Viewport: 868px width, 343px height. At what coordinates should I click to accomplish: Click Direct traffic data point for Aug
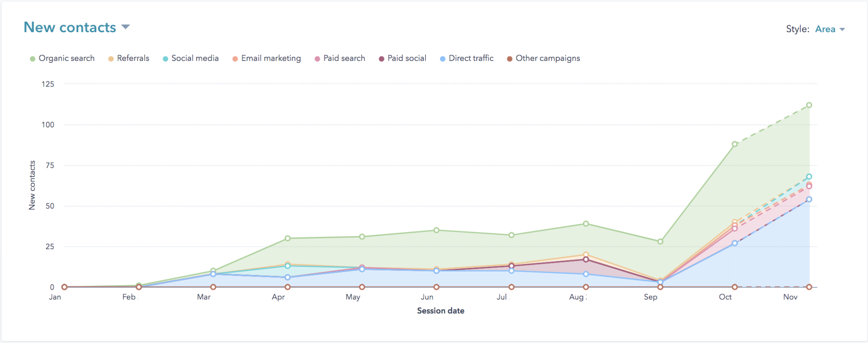[586, 274]
